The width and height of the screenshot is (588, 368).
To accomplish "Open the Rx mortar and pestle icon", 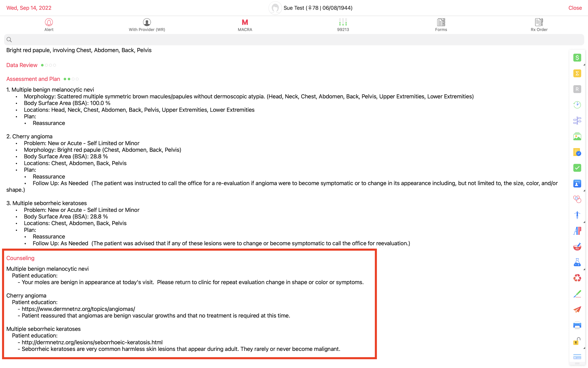I will point(577,247).
